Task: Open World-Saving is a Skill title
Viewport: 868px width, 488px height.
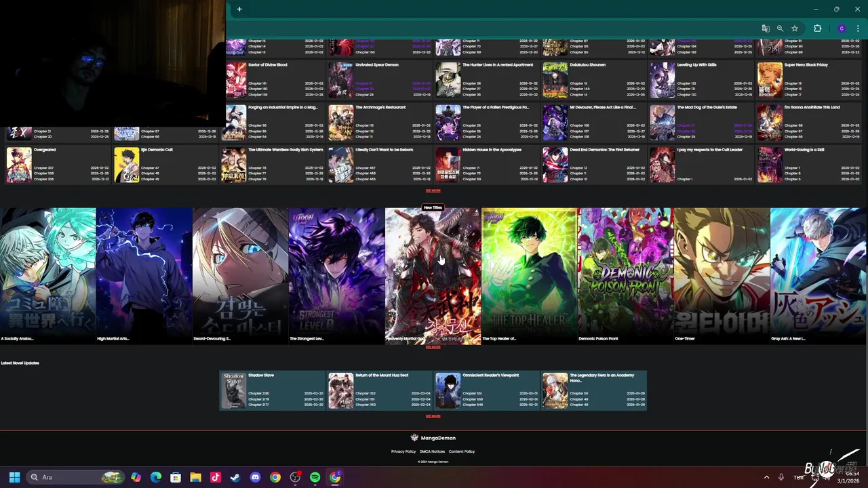Action: tap(804, 150)
